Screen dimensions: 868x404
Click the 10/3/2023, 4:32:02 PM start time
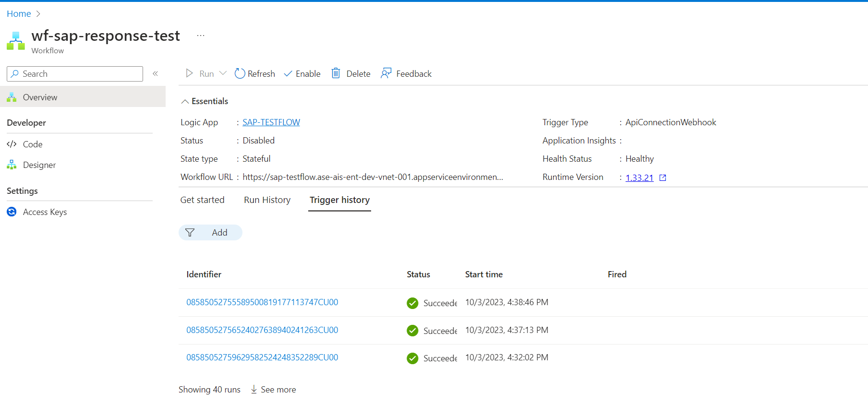point(506,357)
